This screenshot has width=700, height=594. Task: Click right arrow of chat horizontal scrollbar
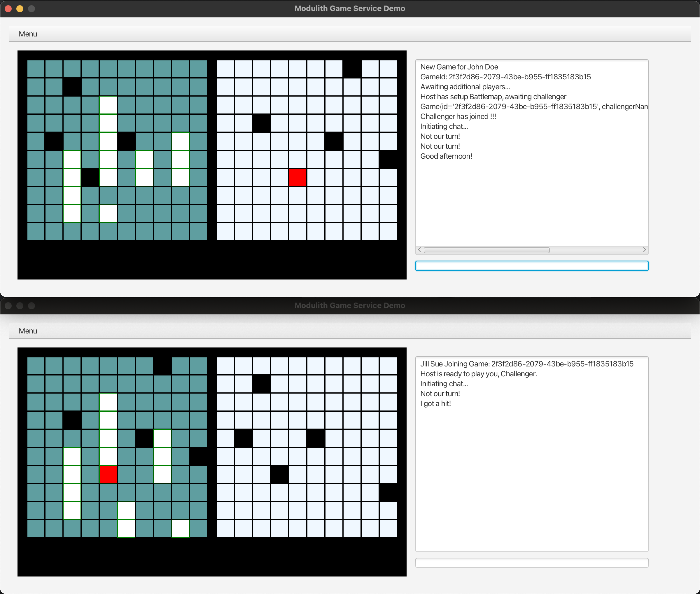644,250
